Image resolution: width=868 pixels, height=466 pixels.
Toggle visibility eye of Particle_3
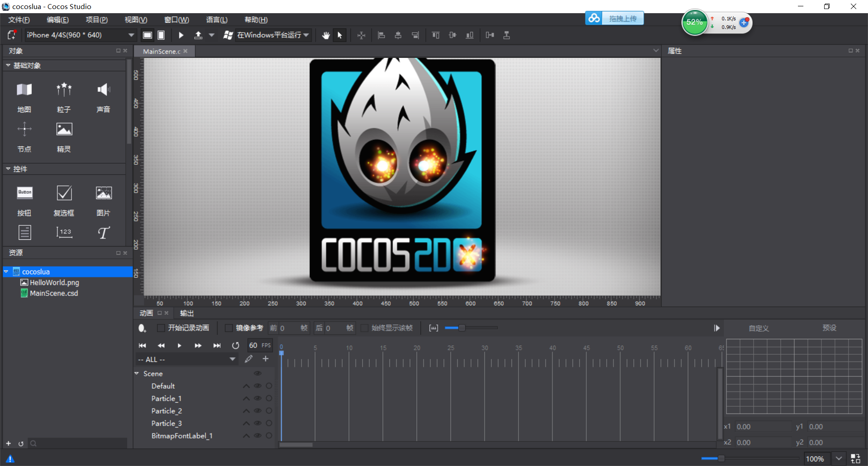point(258,423)
